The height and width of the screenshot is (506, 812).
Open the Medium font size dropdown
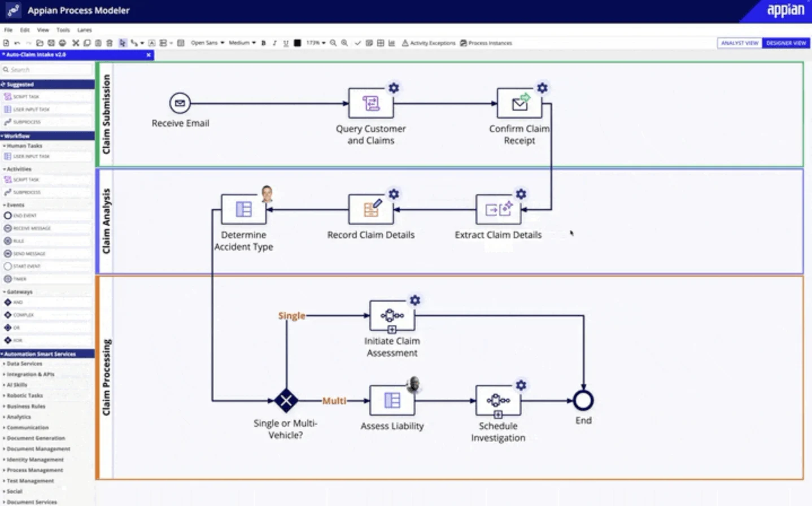242,43
